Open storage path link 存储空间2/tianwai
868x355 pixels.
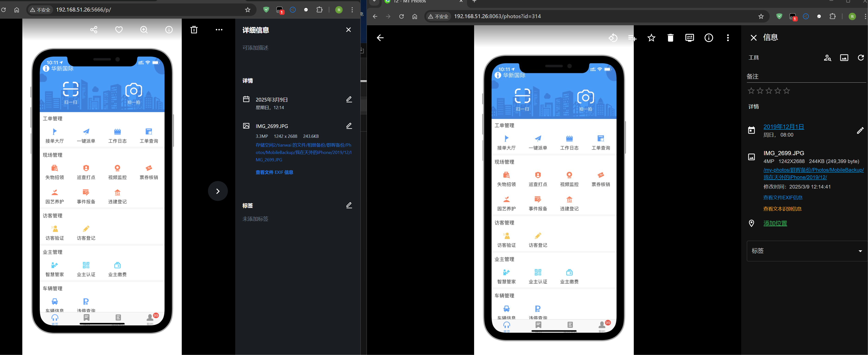coord(303,152)
